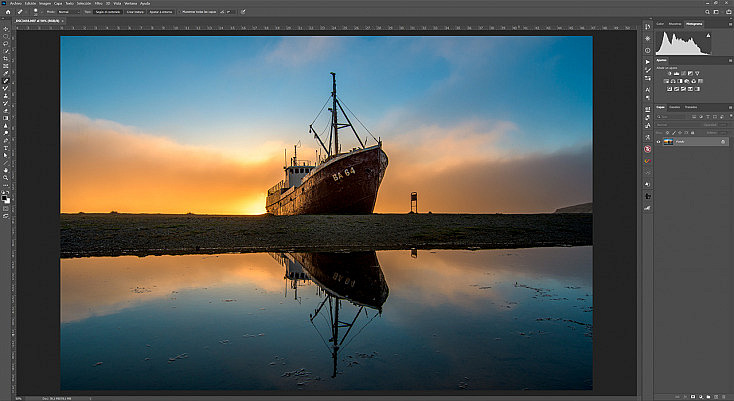Toggle lock image pixels brush icon
The height and width of the screenshot is (401, 734).
tap(674, 133)
